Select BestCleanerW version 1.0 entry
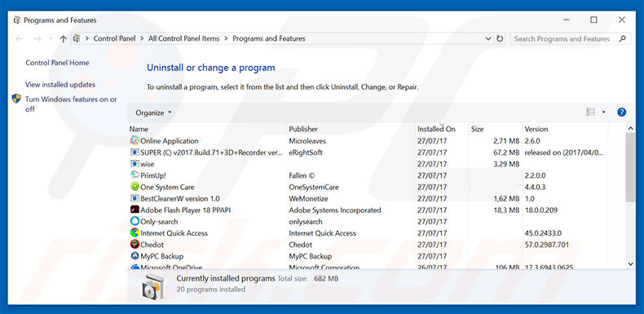 point(180,198)
